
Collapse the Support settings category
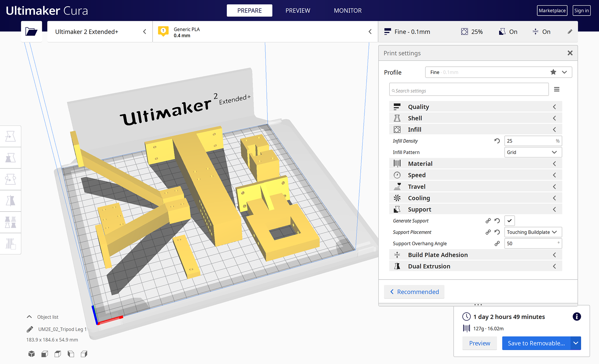(x=475, y=209)
